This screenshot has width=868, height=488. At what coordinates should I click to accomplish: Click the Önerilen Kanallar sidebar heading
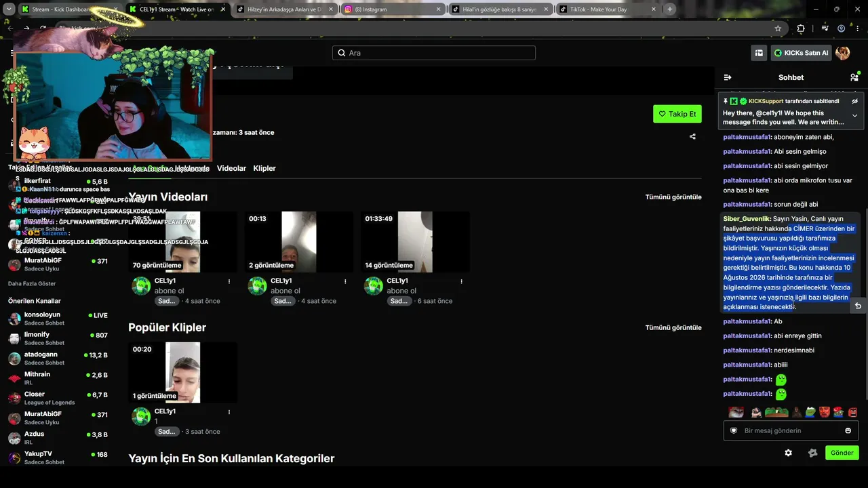[35, 301]
